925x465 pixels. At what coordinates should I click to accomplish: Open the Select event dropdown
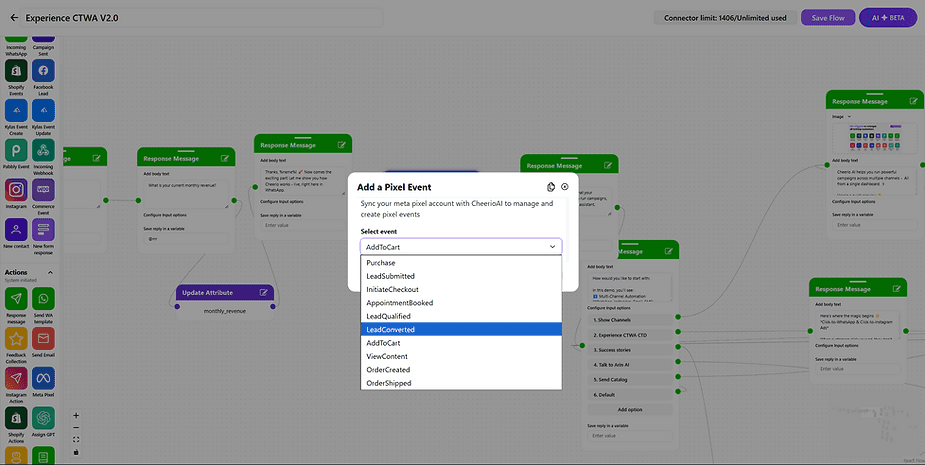(461, 247)
